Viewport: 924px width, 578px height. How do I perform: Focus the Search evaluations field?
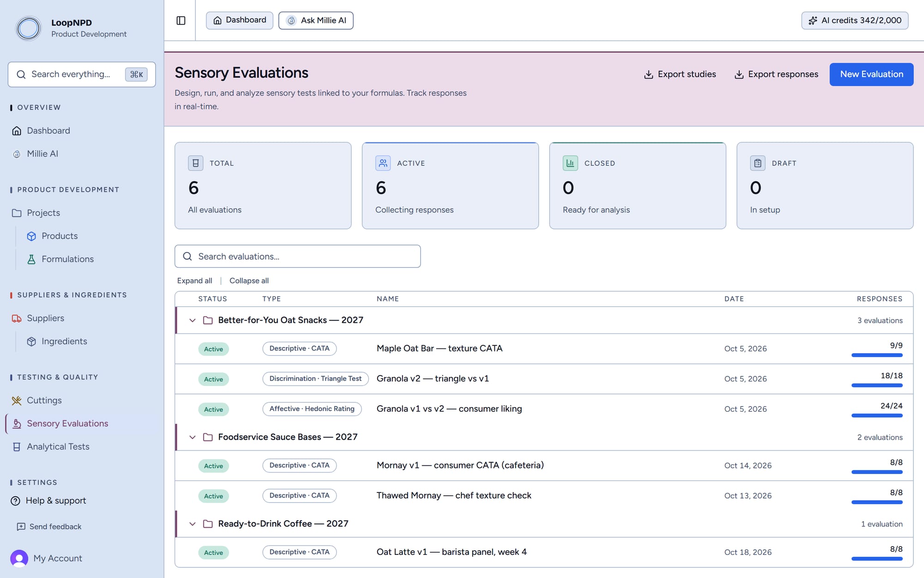click(298, 256)
